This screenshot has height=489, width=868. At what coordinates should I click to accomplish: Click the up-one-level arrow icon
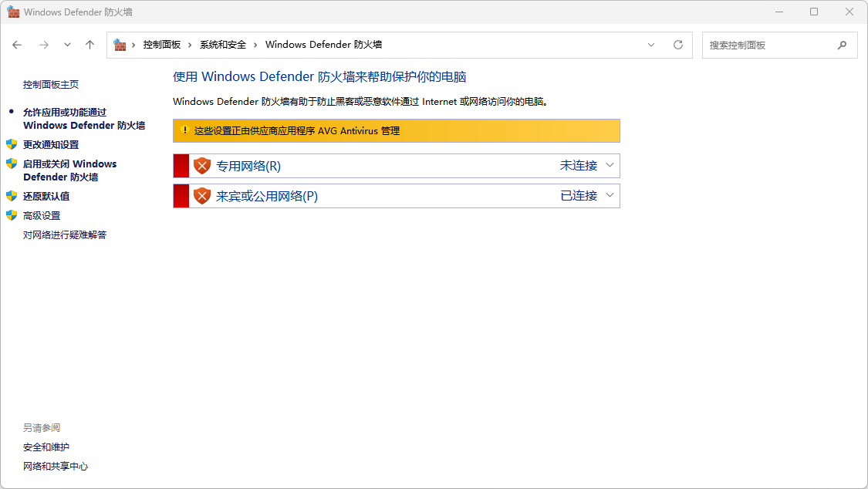click(90, 45)
